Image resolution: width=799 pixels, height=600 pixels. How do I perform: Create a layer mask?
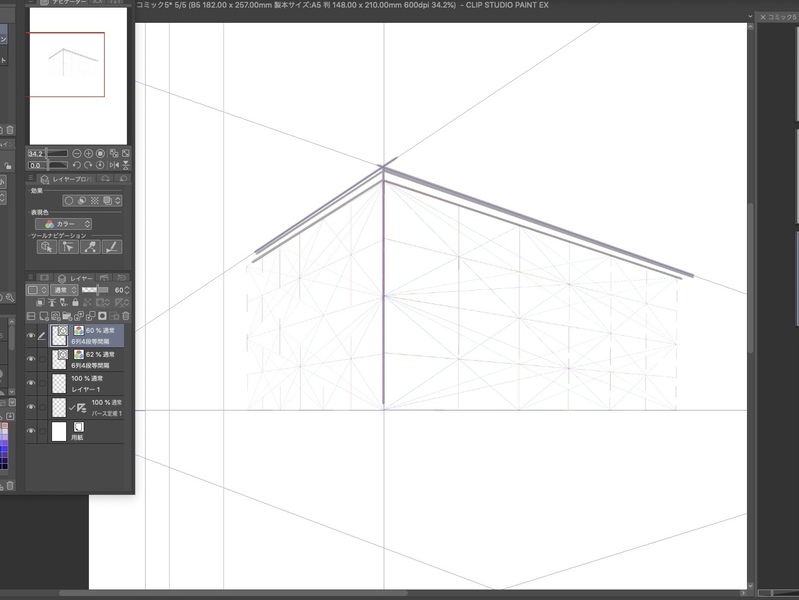click(102, 316)
